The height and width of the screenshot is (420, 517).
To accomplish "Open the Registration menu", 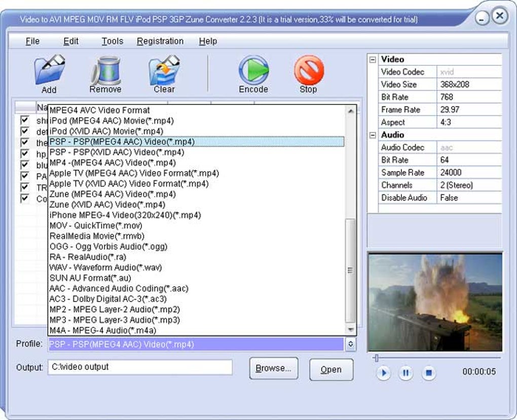I will pos(160,41).
